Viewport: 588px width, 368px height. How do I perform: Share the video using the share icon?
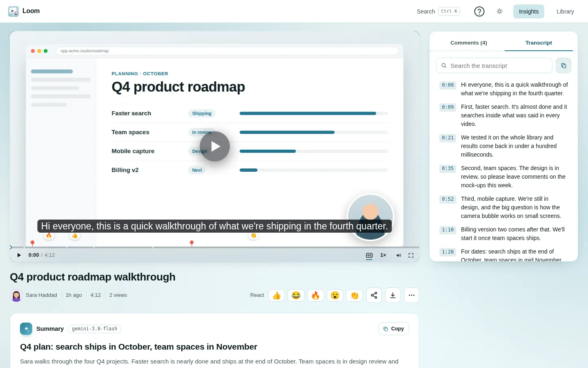coord(374,295)
